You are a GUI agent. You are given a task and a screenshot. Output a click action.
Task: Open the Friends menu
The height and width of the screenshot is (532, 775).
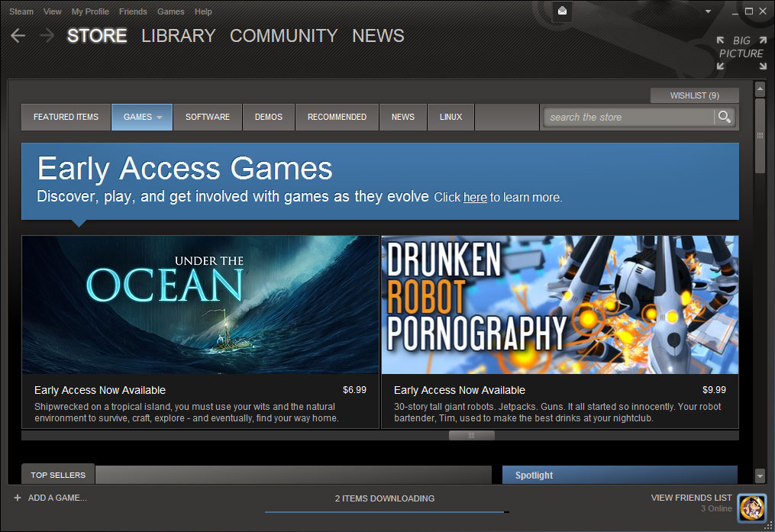[133, 11]
